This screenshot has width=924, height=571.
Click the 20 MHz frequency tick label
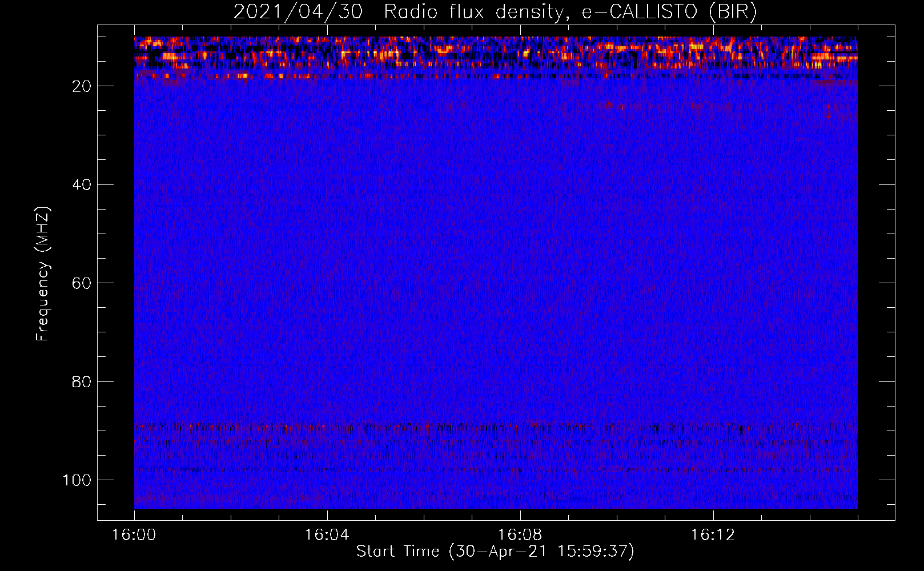82,86
